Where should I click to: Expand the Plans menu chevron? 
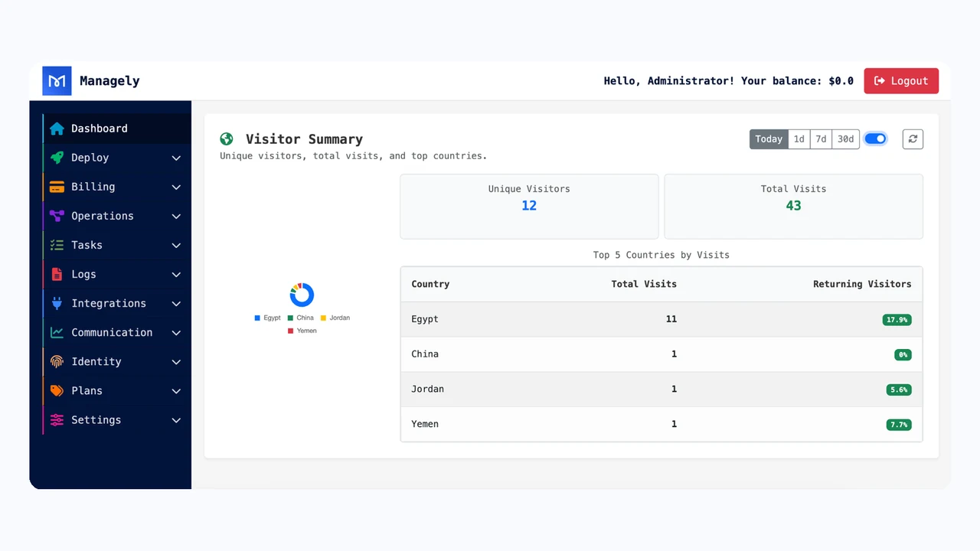click(x=176, y=390)
